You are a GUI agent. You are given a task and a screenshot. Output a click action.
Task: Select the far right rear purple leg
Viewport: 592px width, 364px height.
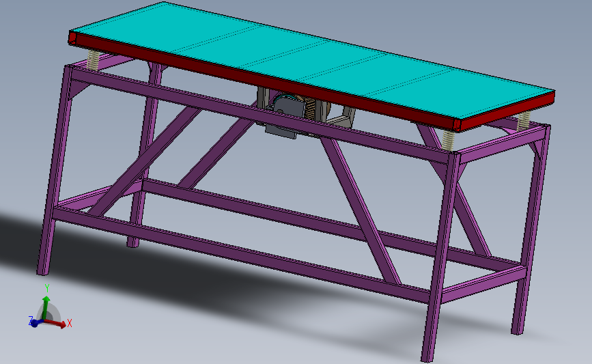pos(531,230)
